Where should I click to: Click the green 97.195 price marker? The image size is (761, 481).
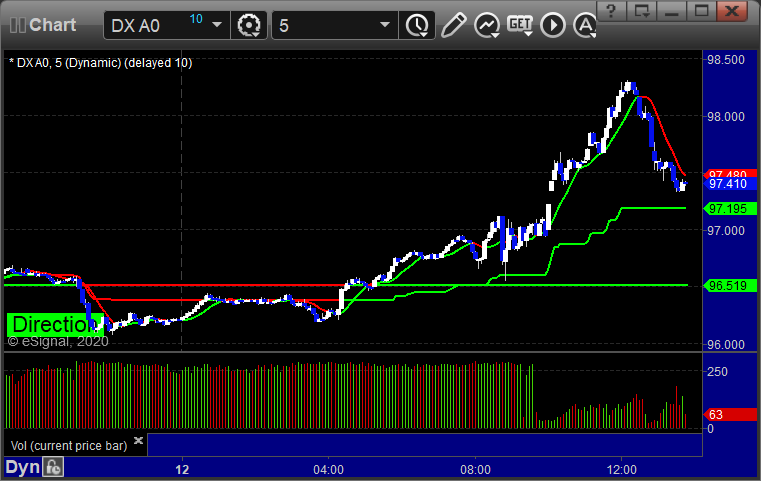click(x=730, y=209)
